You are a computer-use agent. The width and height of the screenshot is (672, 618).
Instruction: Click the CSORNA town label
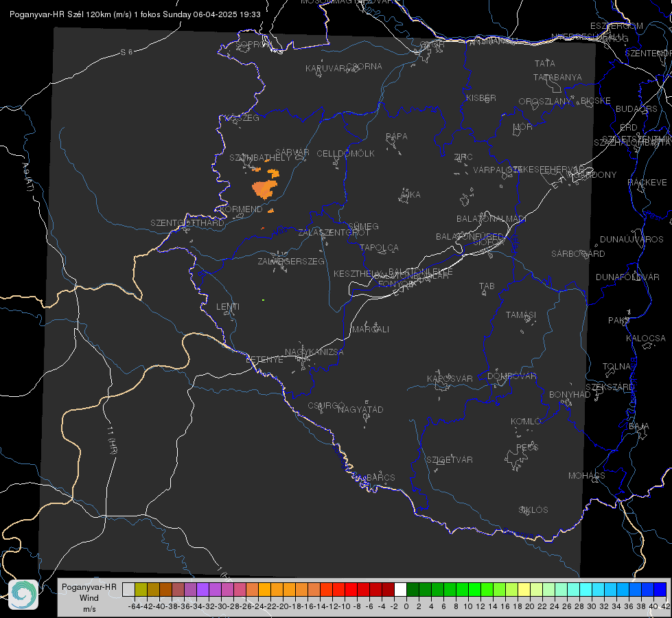[364, 67]
